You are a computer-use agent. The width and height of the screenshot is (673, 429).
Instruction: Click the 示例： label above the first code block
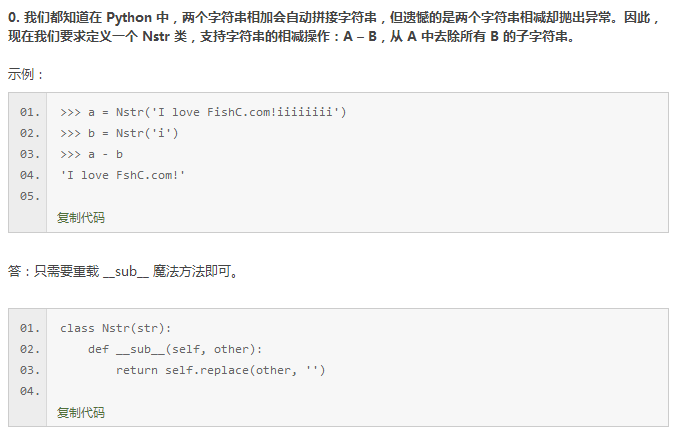(26, 75)
